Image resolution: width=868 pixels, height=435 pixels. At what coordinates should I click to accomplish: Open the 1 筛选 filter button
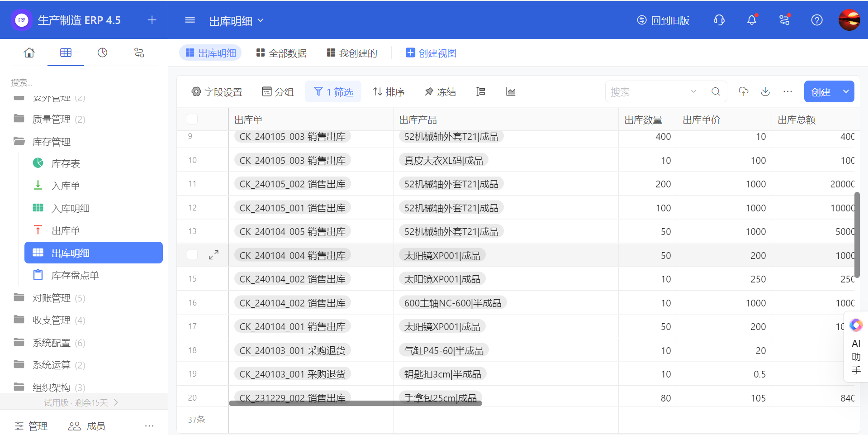point(333,92)
